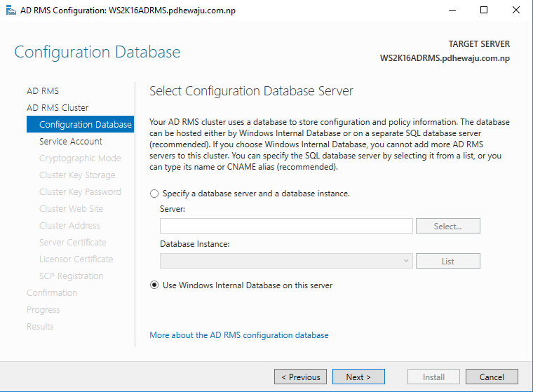Minimize the AD RMS Configuration window

(x=452, y=11)
